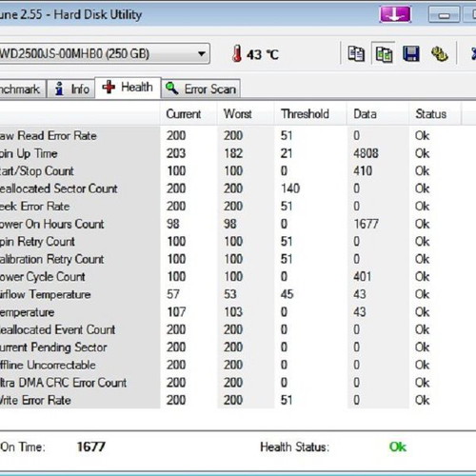The image size is (476, 476).
Task: Click the copy screenshot to clipboard icon
Action: click(384, 54)
